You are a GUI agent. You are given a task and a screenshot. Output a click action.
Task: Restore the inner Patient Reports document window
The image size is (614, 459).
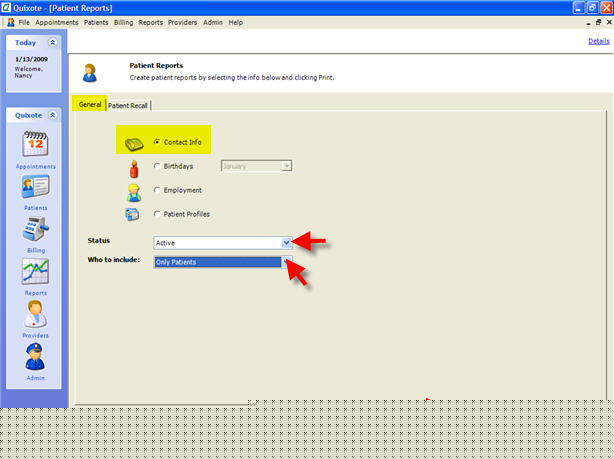pos(598,22)
